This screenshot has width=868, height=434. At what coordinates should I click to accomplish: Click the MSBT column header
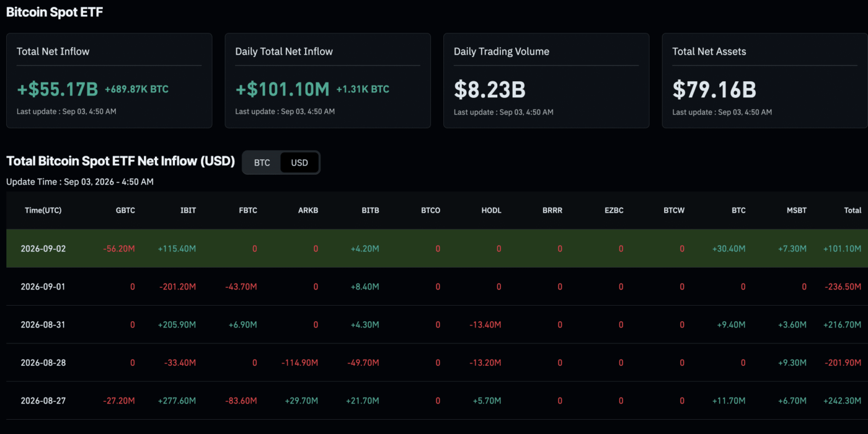797,210
